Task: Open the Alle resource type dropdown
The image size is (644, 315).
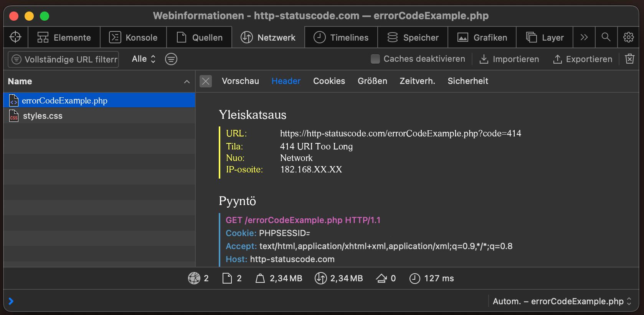Action: (x=144, y=59)
